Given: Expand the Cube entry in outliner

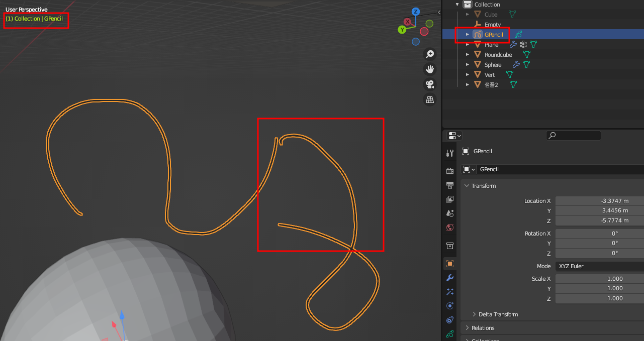Looking at the screenshot, I should tap(468, 15).
